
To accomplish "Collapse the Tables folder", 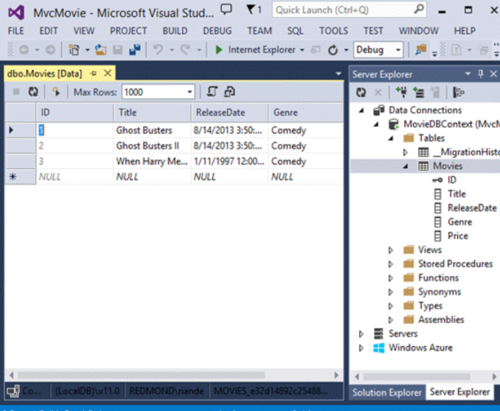I will 391,138.
